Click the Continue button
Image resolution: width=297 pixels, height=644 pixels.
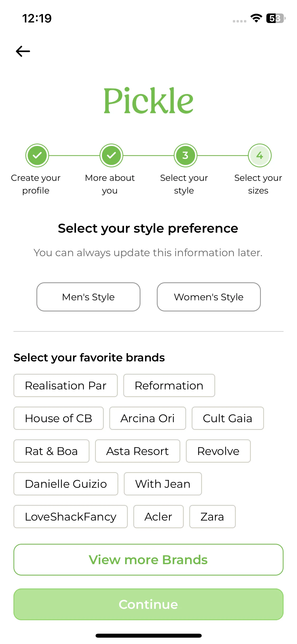click(x=148, y=604)
